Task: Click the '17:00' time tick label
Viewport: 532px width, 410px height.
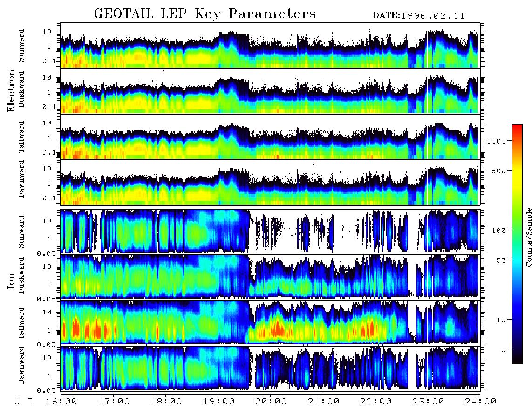Action: point(114,402)
